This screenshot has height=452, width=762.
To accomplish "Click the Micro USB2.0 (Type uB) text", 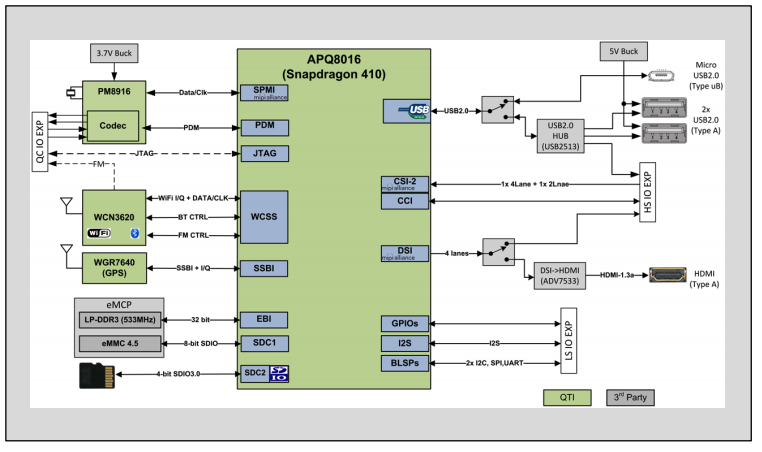I will point(706,75).
